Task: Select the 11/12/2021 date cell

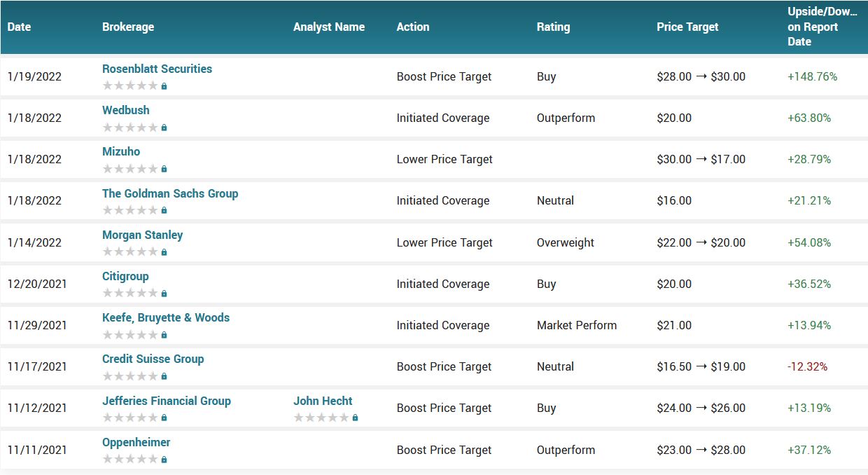Action: pos(37,408)
